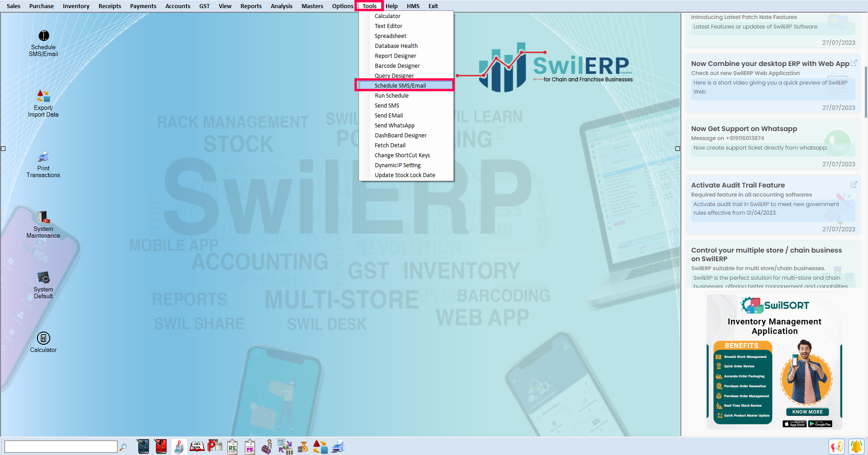The width and height of the screenshot is (868, 455).
Task: Click the KNOW MORE button on SwilSORT ad
Action: pos(807,412)
